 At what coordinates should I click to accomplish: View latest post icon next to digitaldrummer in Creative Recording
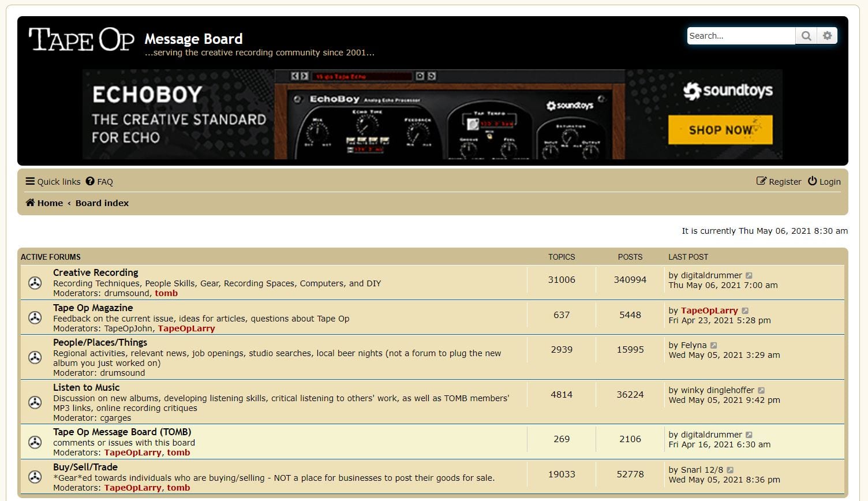click(x=749, y=276)
